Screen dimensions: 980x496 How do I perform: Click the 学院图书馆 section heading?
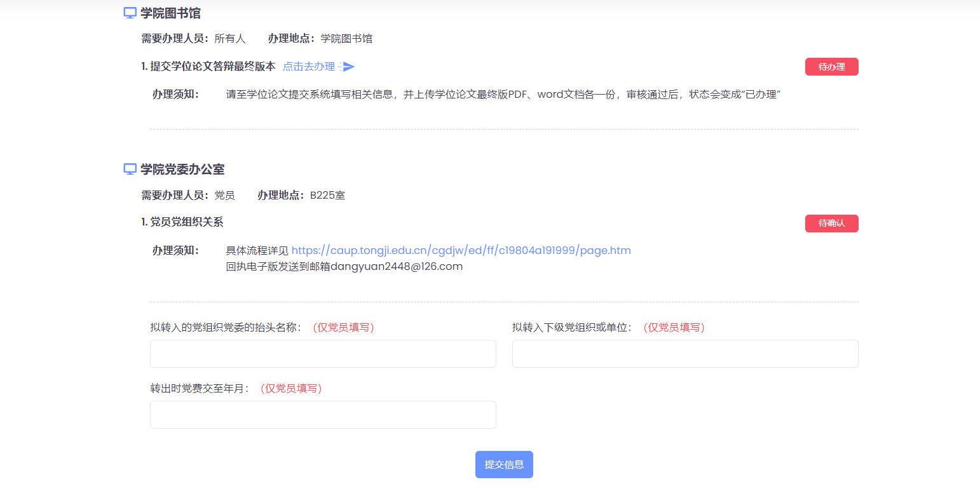[x=170, y=13]
